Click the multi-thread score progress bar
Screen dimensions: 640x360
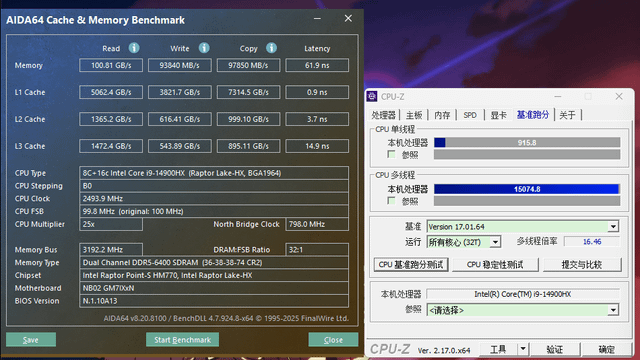click(527, 189)
